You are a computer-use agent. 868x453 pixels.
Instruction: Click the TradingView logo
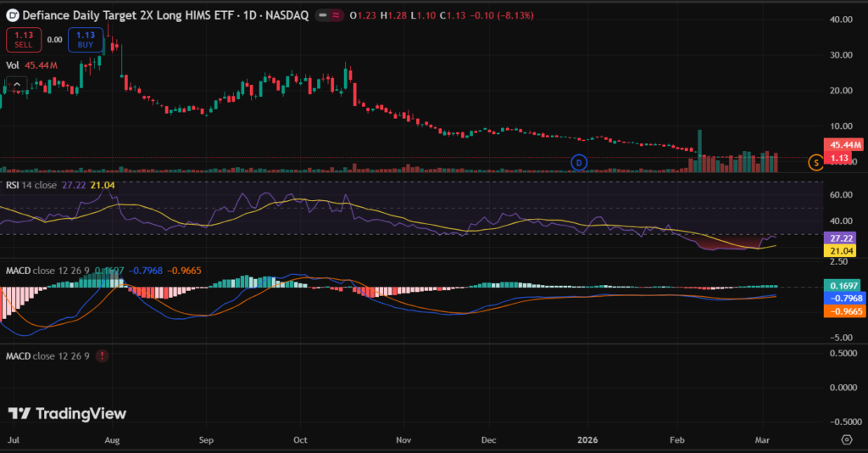click(67, 413)
